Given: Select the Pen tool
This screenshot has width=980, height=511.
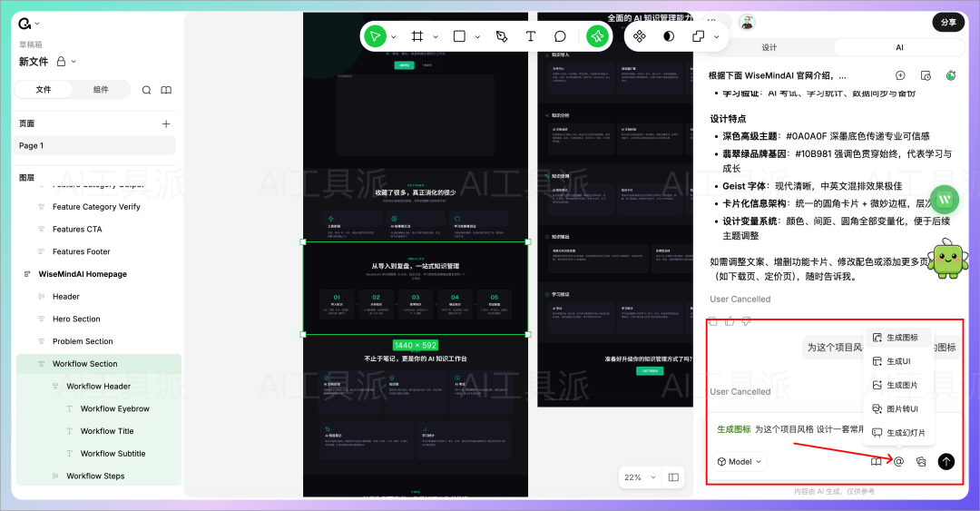Looking at the screenshot, I should 501,36.
